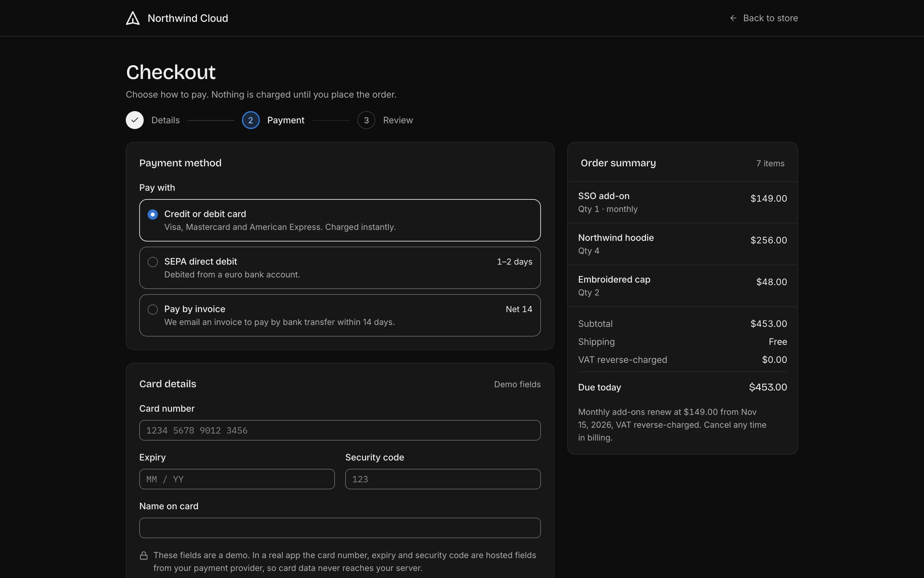Viewport: 924px width, 578px height.
Task: Click the 'Visa, Mastercard and American Express' description
Action: (280, 227)
